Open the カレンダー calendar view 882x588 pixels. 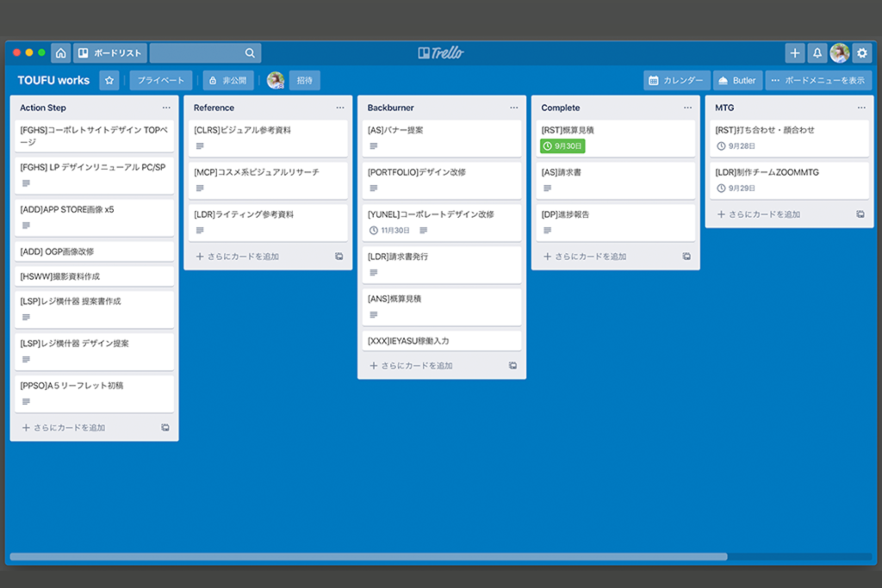(x=676, y=80)
